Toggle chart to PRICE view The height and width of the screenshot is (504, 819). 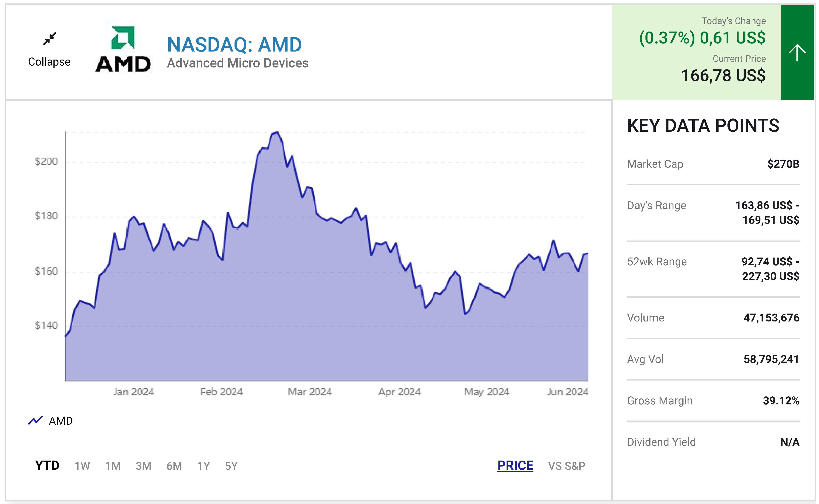point(515,465)
